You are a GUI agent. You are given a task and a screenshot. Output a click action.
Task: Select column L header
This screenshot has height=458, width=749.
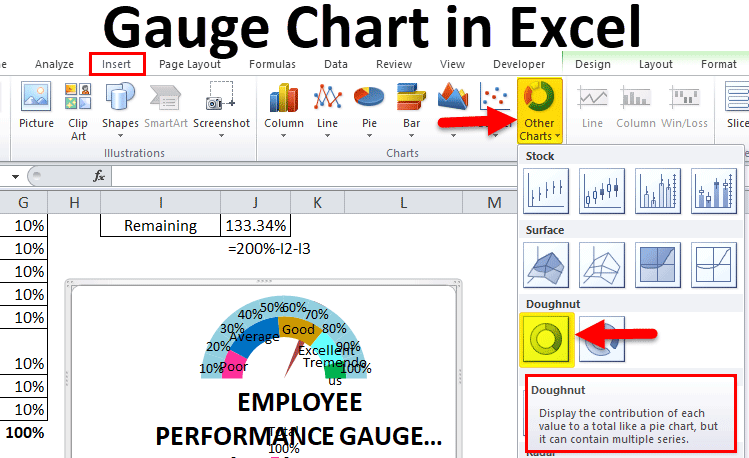coord(403,202)
